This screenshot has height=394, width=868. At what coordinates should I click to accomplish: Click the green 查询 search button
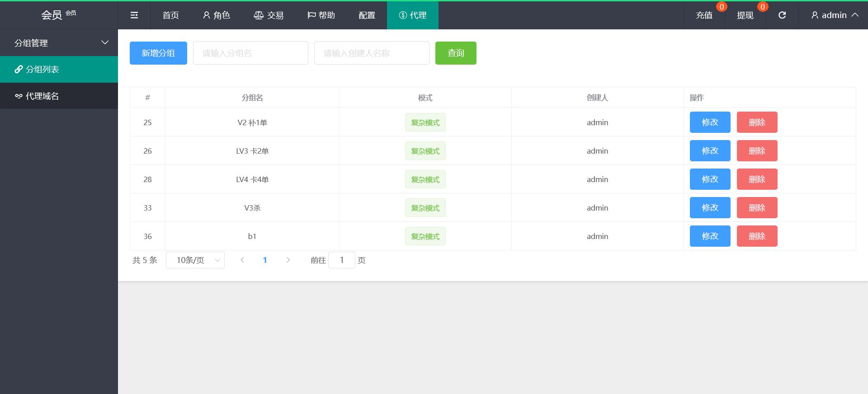pos(455,53)
